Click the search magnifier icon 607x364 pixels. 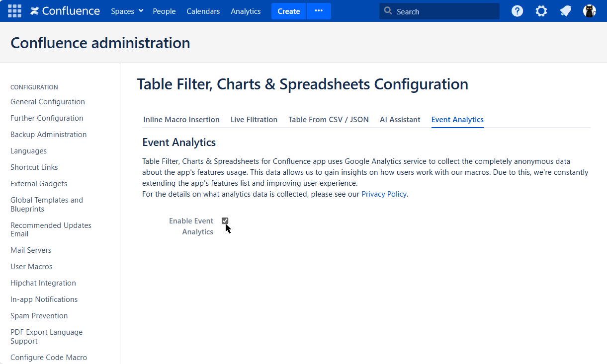click(x=388, y=11)
